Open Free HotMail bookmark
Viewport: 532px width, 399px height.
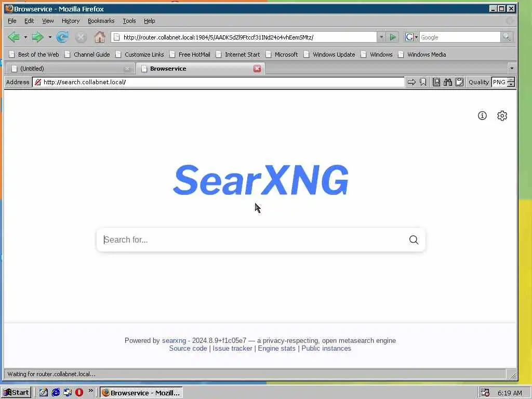[190, 54]
